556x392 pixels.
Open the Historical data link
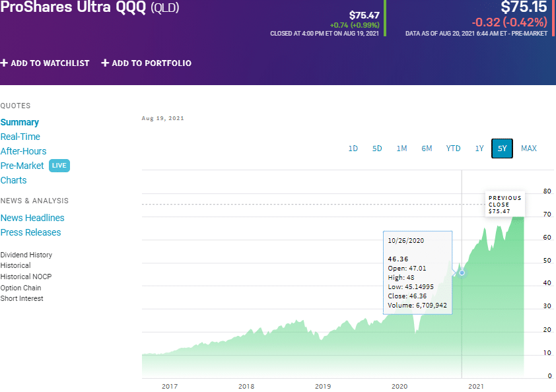(x=16, y=265)
